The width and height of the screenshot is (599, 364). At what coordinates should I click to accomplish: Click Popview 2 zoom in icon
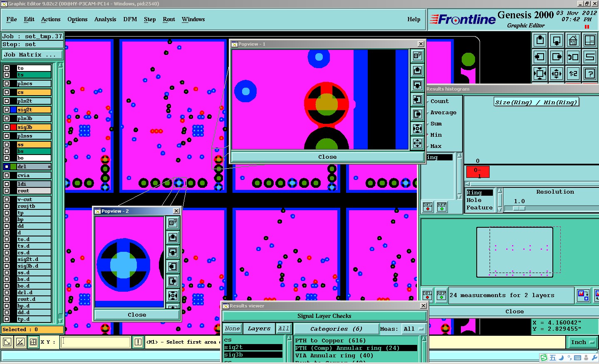[x=173, y=295]
